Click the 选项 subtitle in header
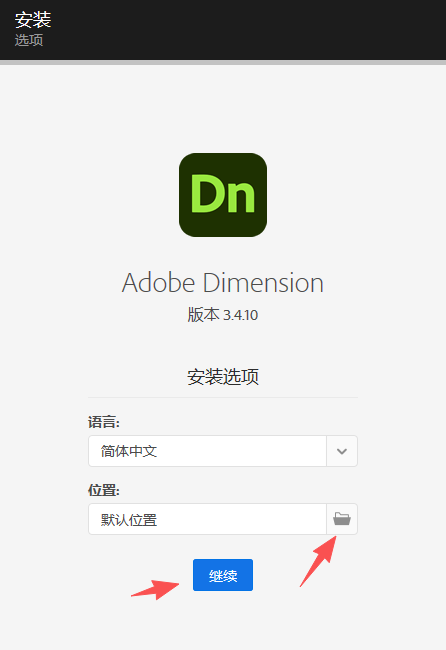This screenshot has height=650, width=446. click(29, 40)
